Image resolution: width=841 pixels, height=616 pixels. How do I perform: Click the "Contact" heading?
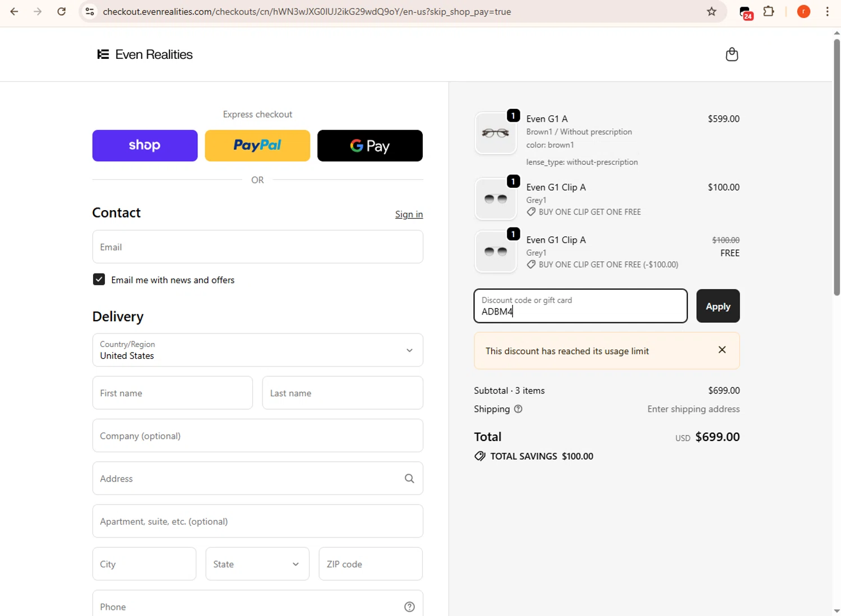[117, 213]
